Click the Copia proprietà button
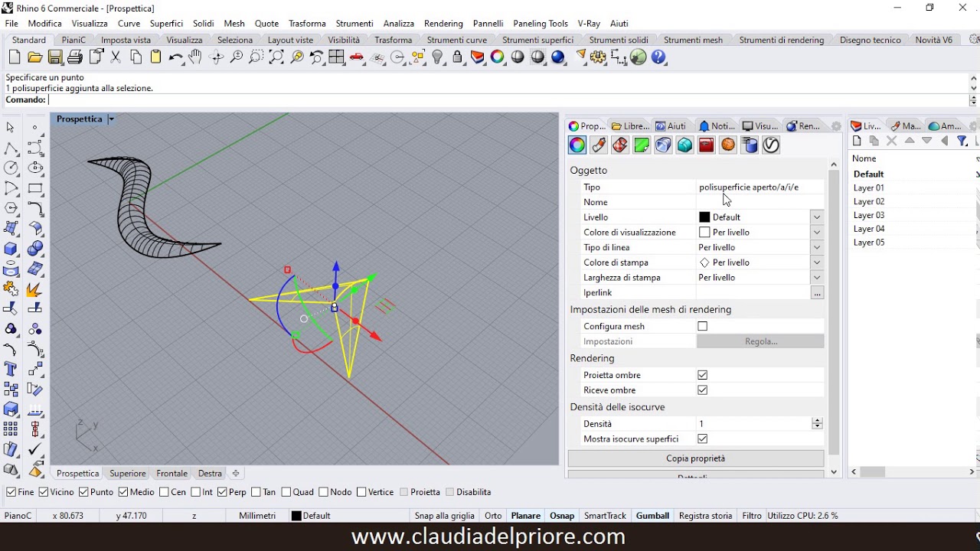Image resolution: width=980 pixels, height=551 pixels. click(x=696, y=458)
